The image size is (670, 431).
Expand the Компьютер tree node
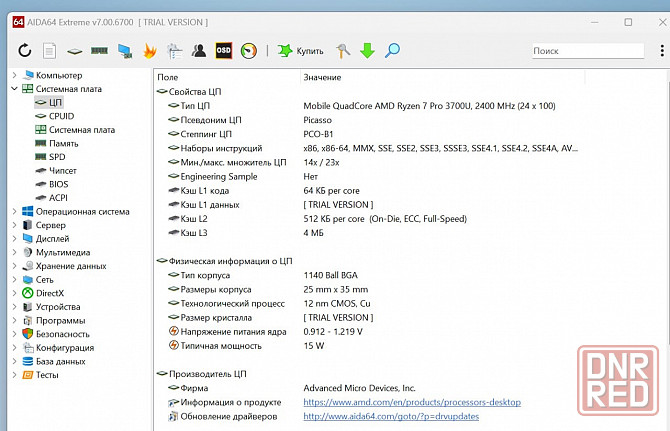coord(14,76)
